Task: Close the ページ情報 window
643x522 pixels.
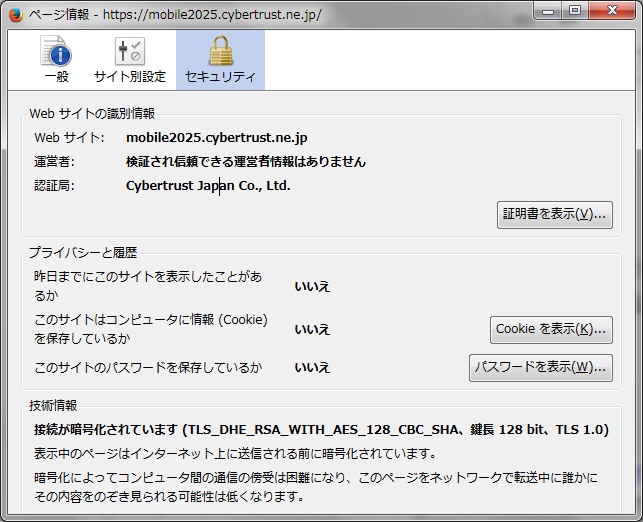Action: pos(612,11)
